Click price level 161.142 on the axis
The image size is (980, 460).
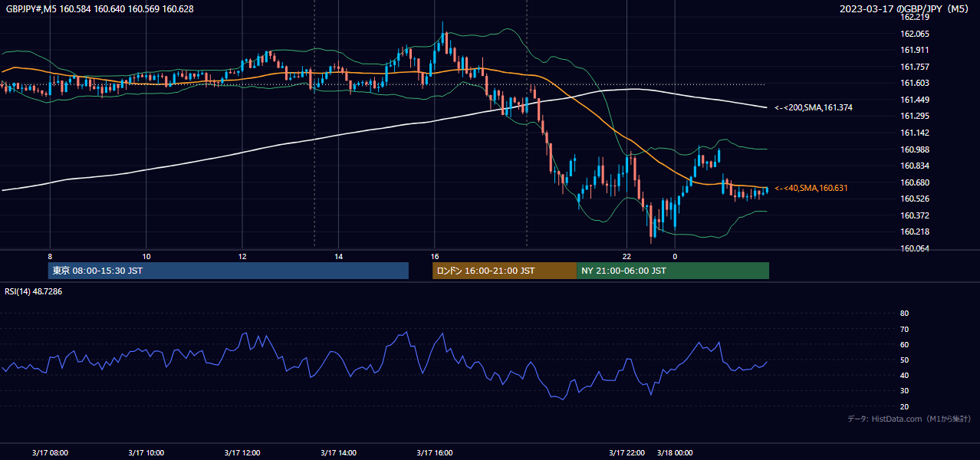pyautogui.click(x=914, y=133)
